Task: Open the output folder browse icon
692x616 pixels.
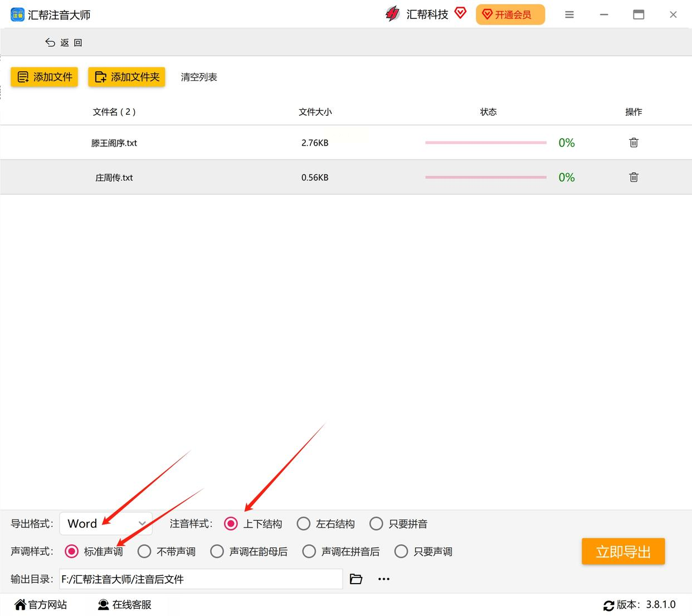Action: coord(356,579)
